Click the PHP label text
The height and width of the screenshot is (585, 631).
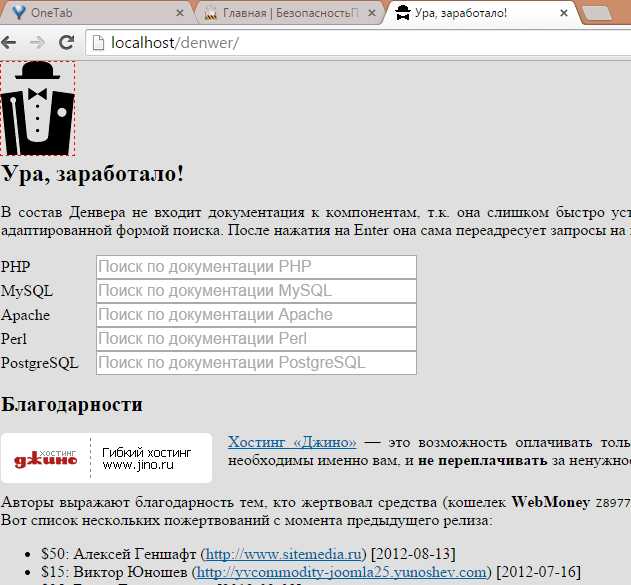15,267
